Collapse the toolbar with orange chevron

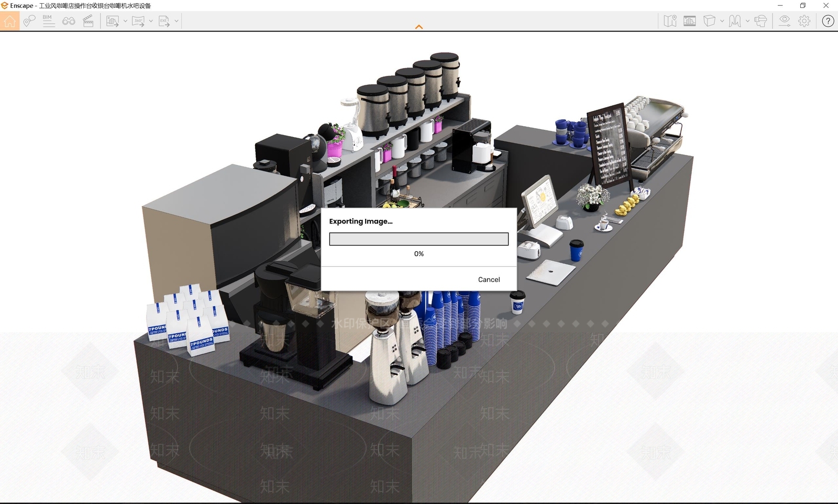click(419, 27)
